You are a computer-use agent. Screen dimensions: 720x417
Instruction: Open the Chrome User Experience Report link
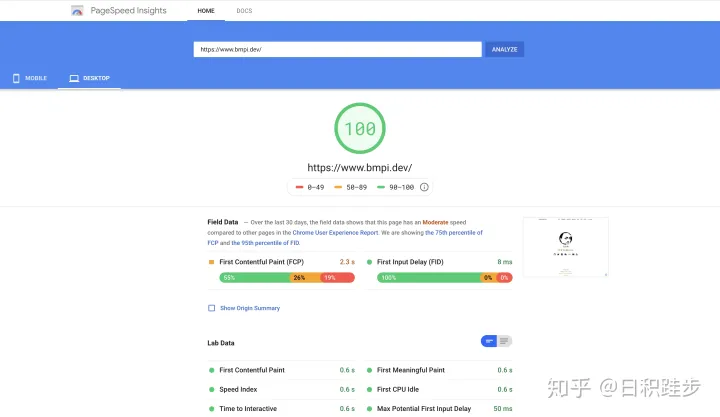click(335, 233)
